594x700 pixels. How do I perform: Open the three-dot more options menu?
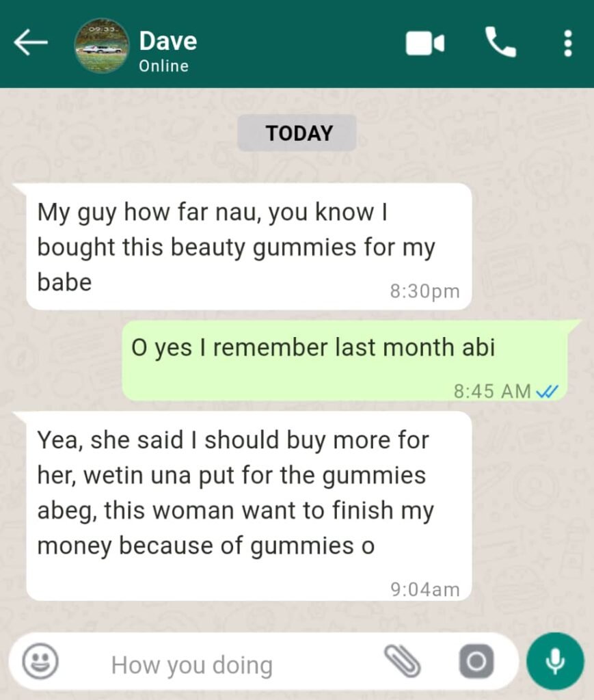coord(567,43)
